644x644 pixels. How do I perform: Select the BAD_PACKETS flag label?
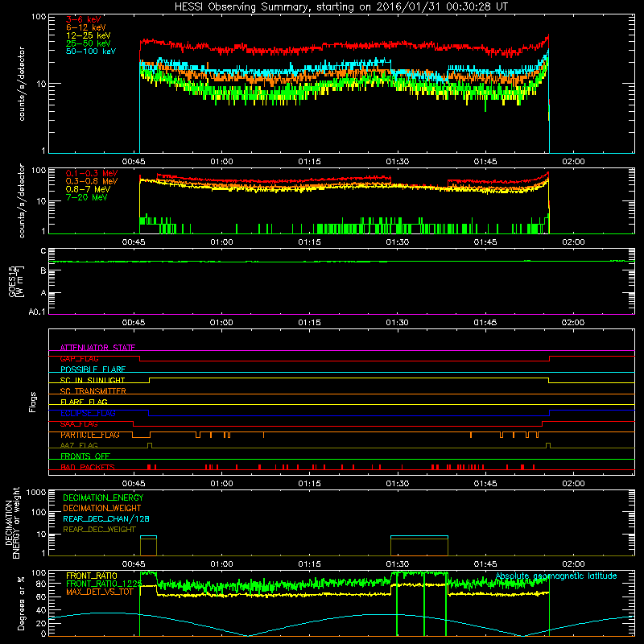[x=88, y=467]
